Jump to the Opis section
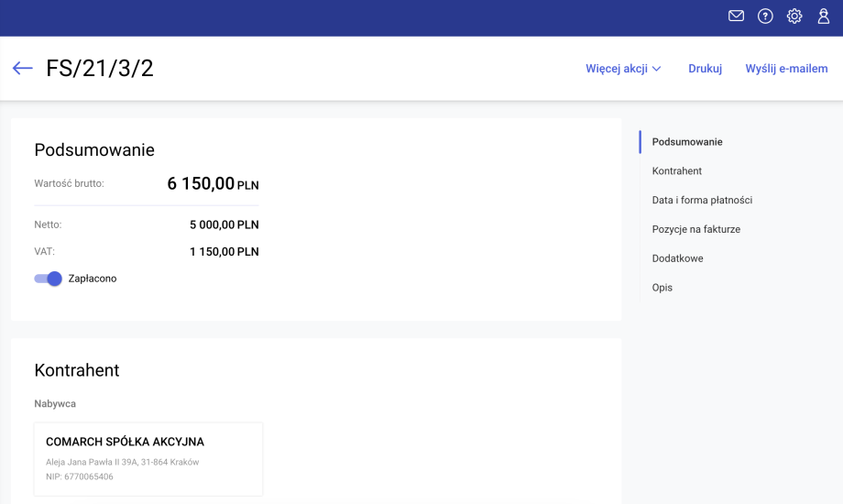The height and width of the screenshot is (504, 843). (x=662, y=288)
